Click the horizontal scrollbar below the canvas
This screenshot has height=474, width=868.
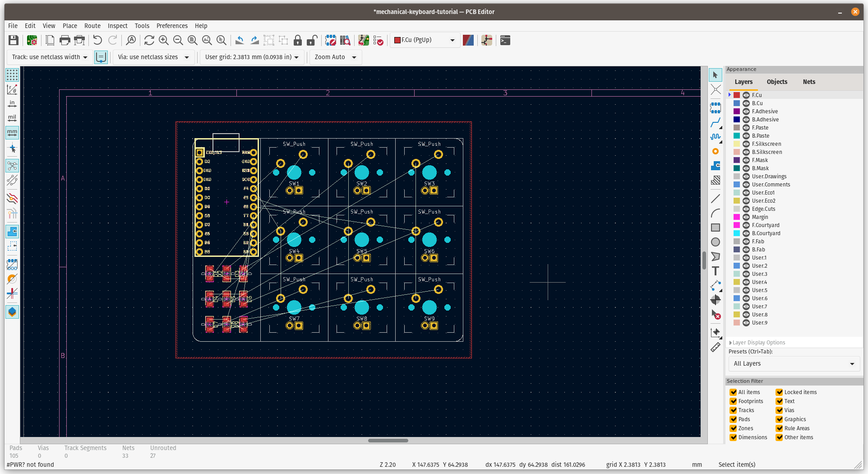coord(388,441)
